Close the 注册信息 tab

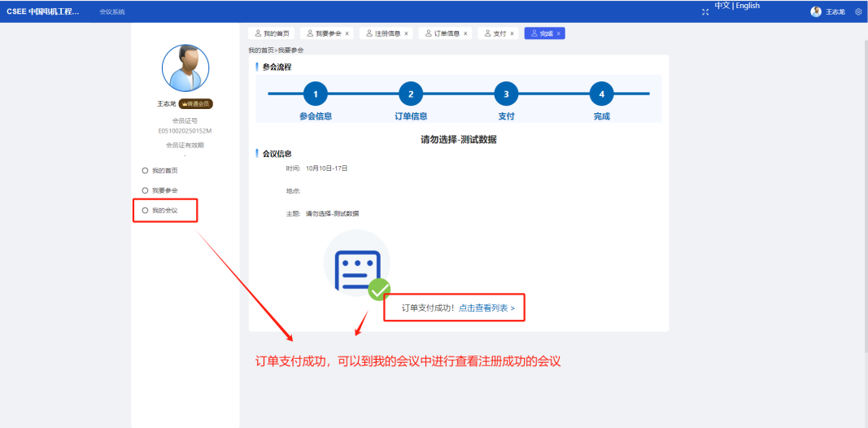(x=407, y=33)
